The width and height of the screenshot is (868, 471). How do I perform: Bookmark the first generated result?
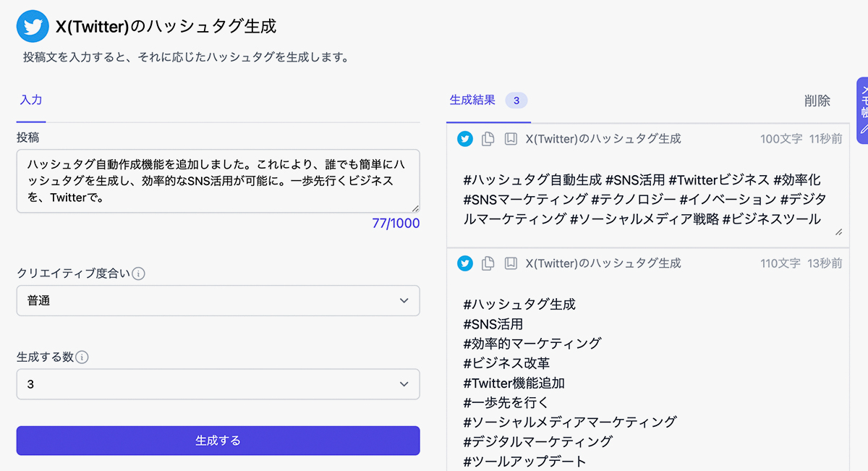click(511, 139)
